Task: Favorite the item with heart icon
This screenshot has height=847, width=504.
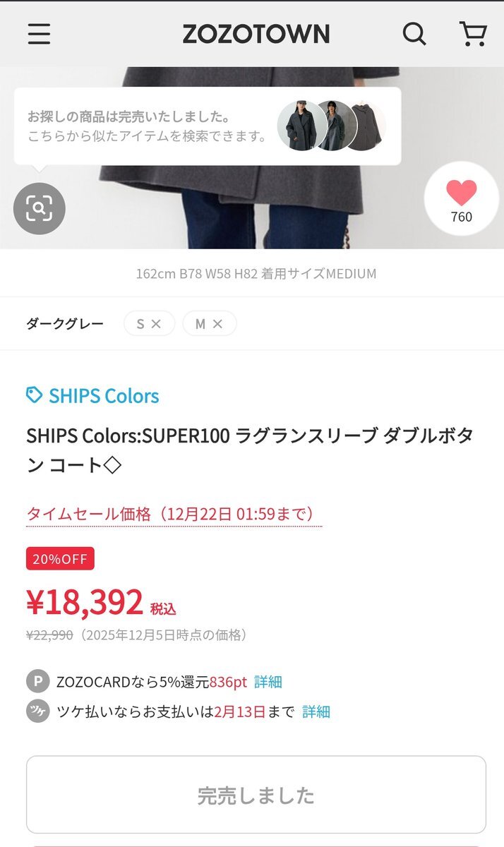Action: point(462,199)
